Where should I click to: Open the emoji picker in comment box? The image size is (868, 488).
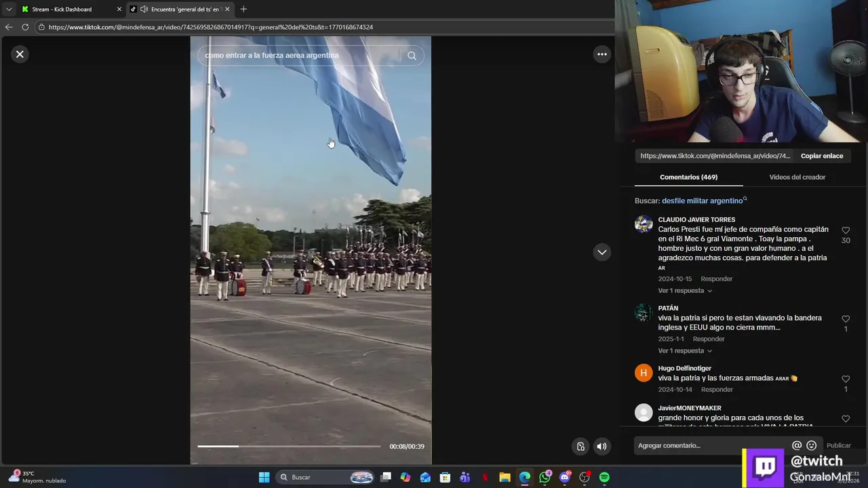[x=811, y=445]
